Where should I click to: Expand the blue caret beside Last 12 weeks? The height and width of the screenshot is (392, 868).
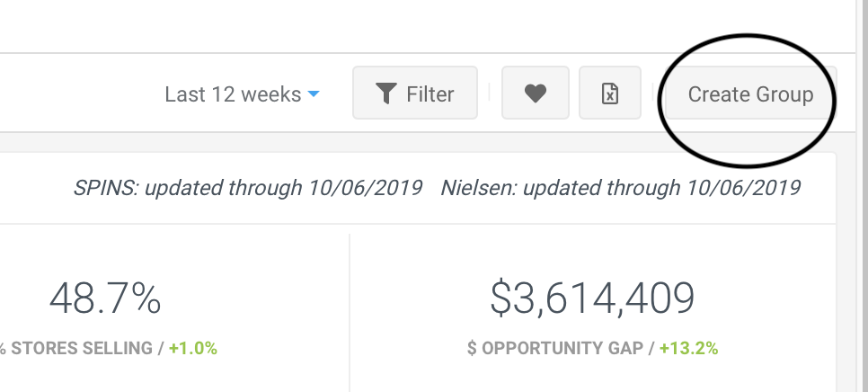tap(314, 94)
